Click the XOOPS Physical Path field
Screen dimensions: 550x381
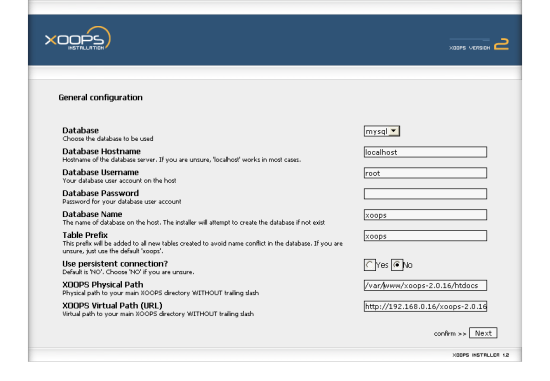pos(425,286)
